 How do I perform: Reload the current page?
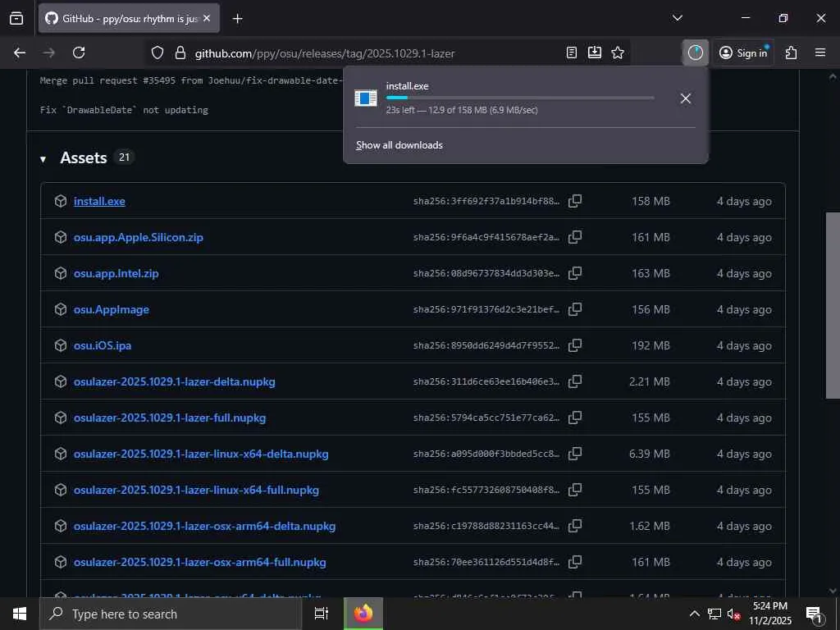pos(79,52)
